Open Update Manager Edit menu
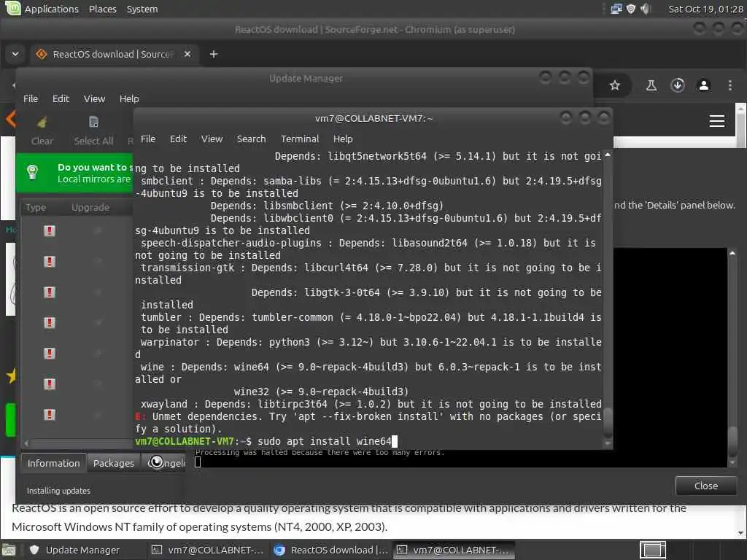Viewport: 747px width, 560px height. click(61, 98)
